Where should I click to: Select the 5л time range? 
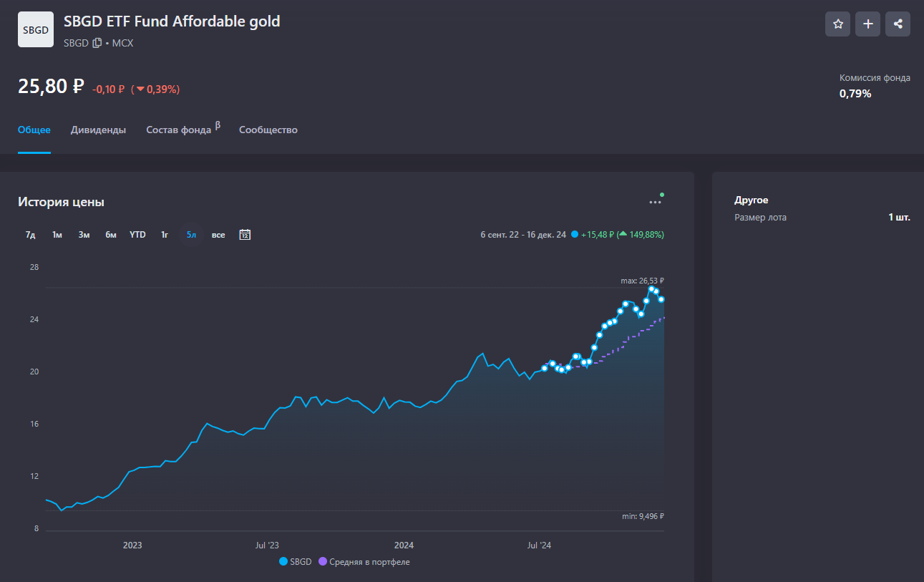pos(192,235)
